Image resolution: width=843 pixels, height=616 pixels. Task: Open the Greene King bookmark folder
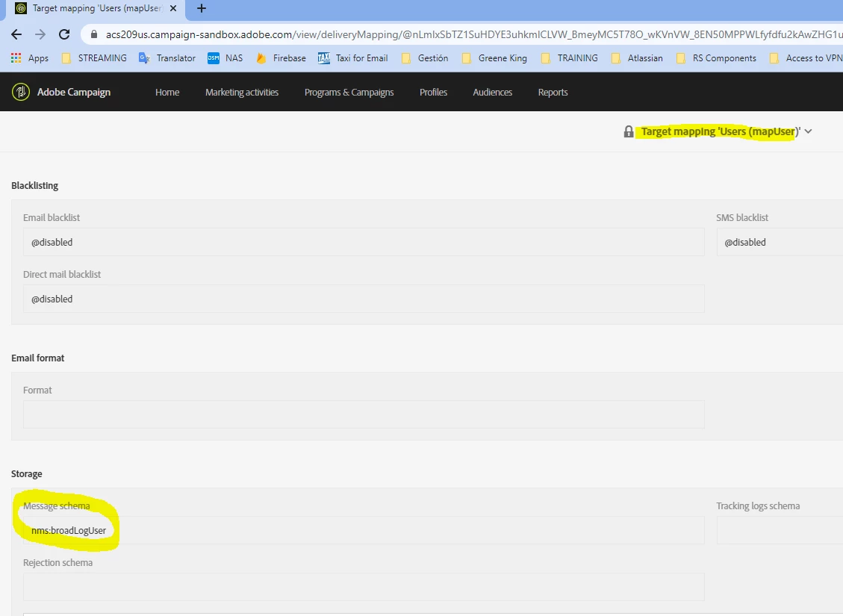coord(494,58)
